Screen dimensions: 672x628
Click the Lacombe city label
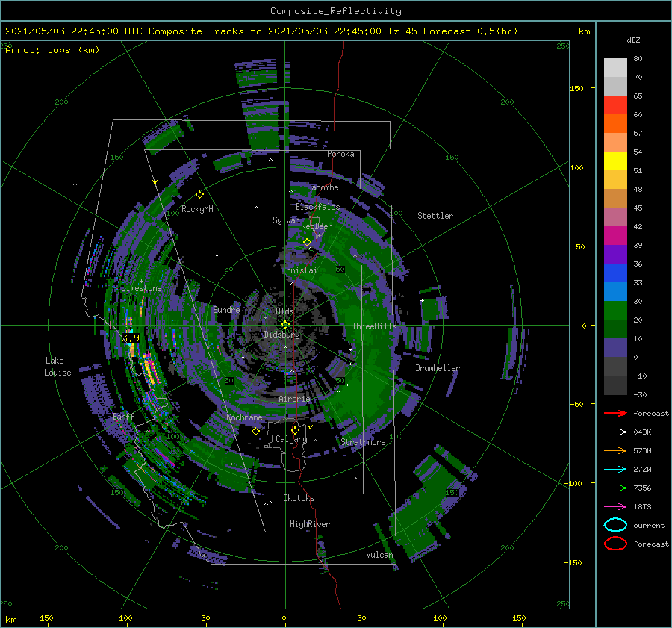323,187
